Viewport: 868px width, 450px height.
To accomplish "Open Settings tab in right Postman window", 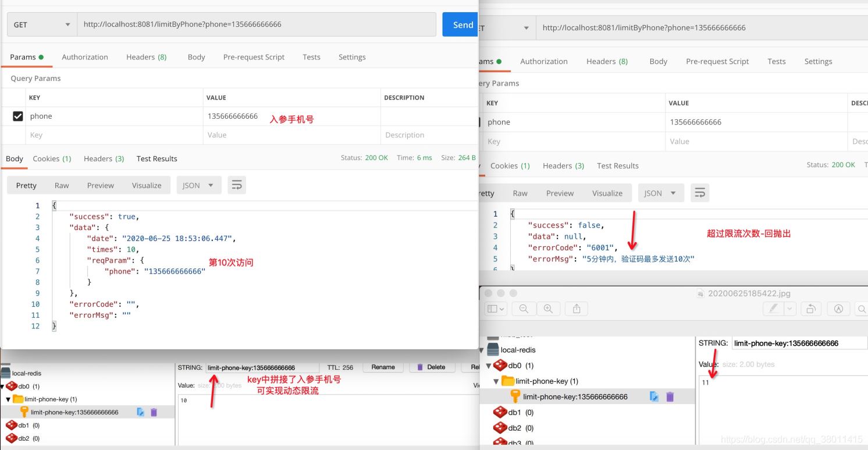I will pyautogui.click(x=818, y=61).
